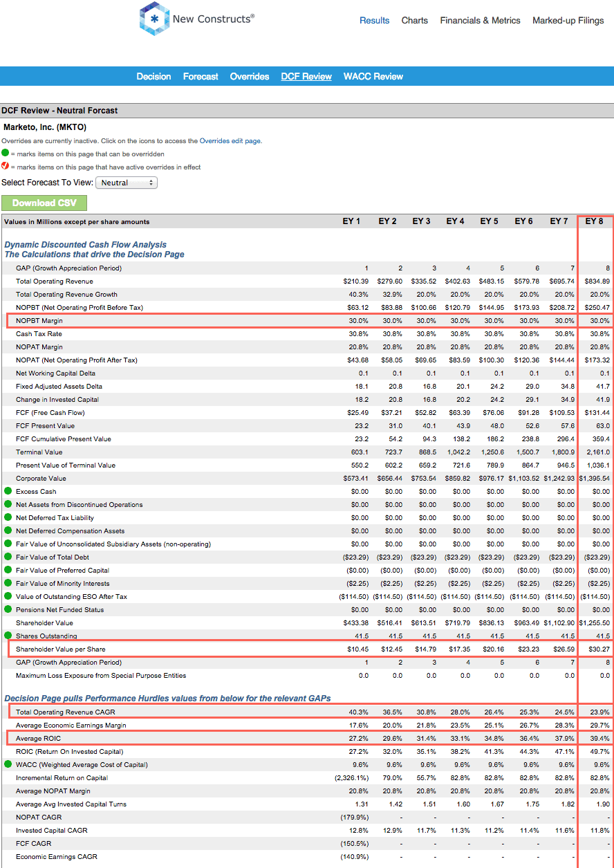Viewport: 614px width, 868px height.
Task: Click the Shareholder Value per Share label
Action: click(61, 649)
